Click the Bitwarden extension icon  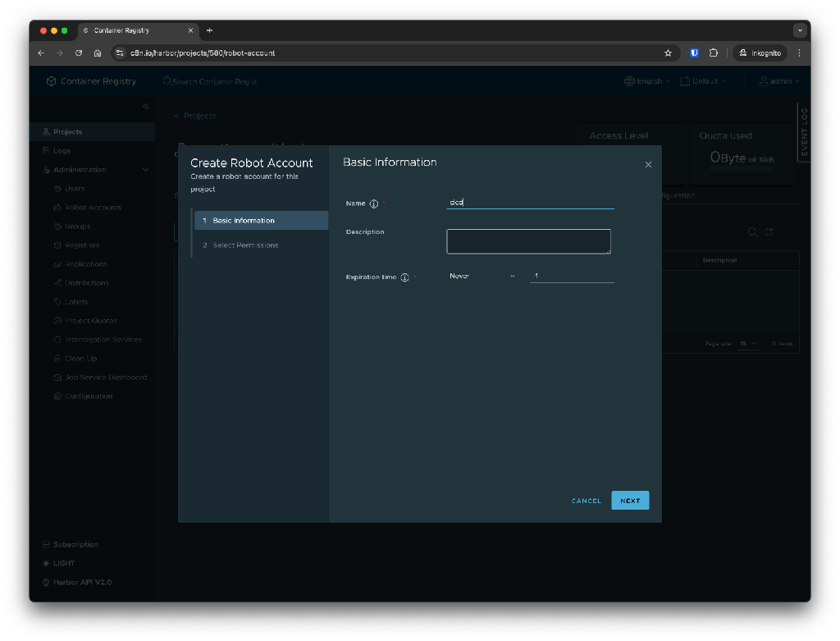click(694, 53)
